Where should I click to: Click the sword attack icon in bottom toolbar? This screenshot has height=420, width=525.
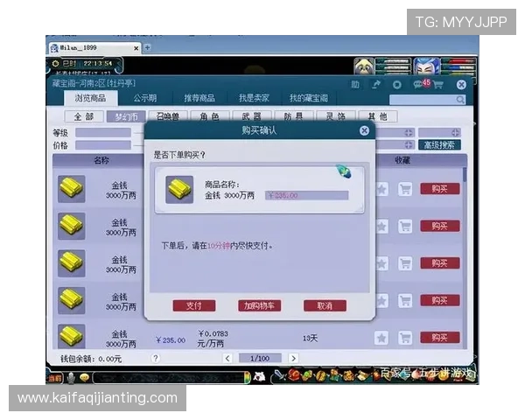pos(280,375)
